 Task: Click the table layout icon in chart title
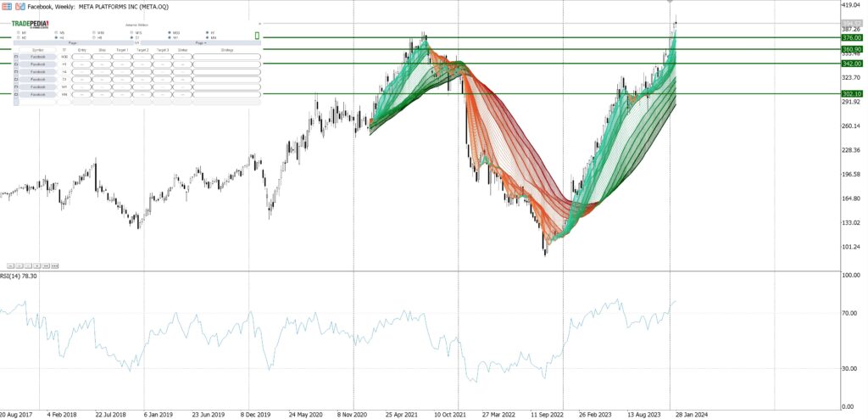(7, 6)
